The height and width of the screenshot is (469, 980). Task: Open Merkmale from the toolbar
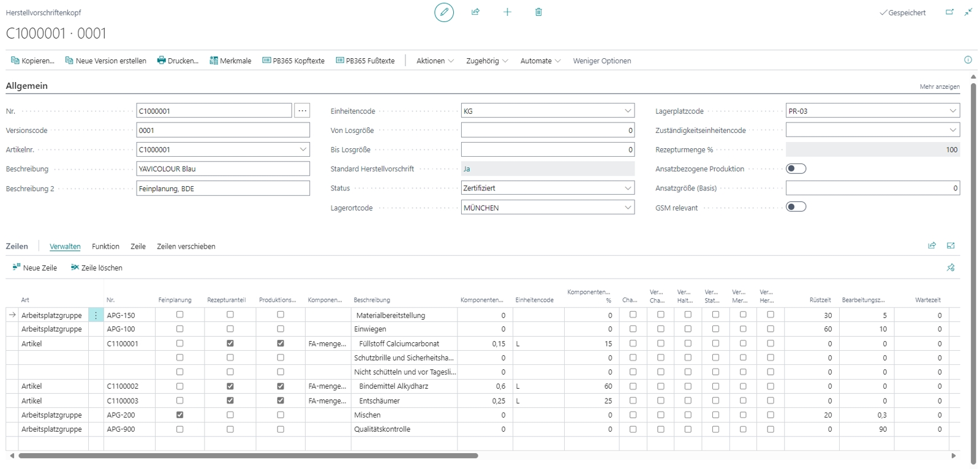tap(230, 61)
